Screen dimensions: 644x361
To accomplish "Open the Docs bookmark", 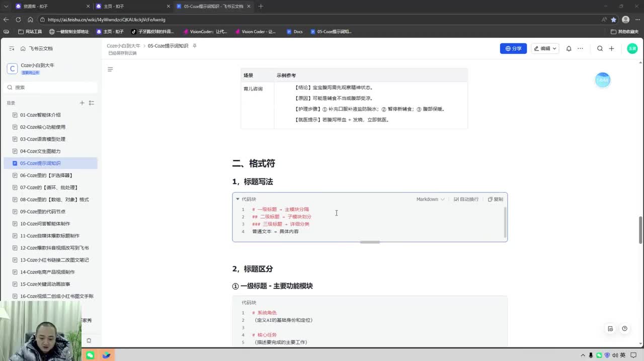I will [295, 31].
